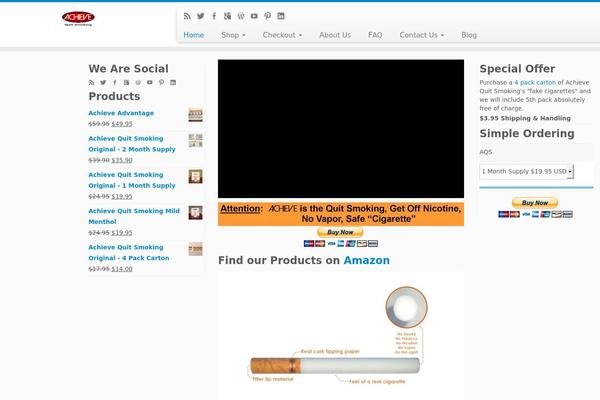Open Achieve Quit Smoking Original 1 Month Supply
This screenshot has width=600, height=400.
coord(132,180)
